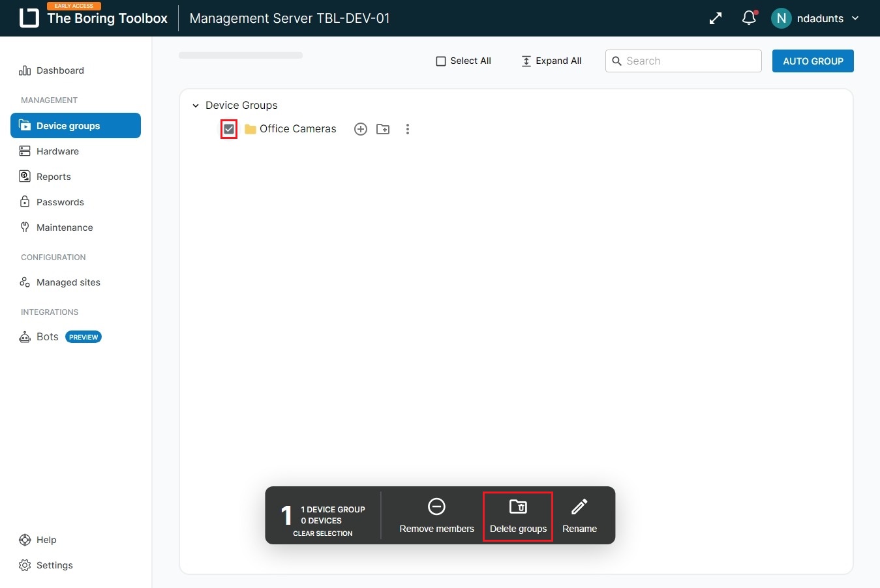Viewport: 880px width, 588px height.
Task: Enable the Select All checkbox
Action: 441,61
